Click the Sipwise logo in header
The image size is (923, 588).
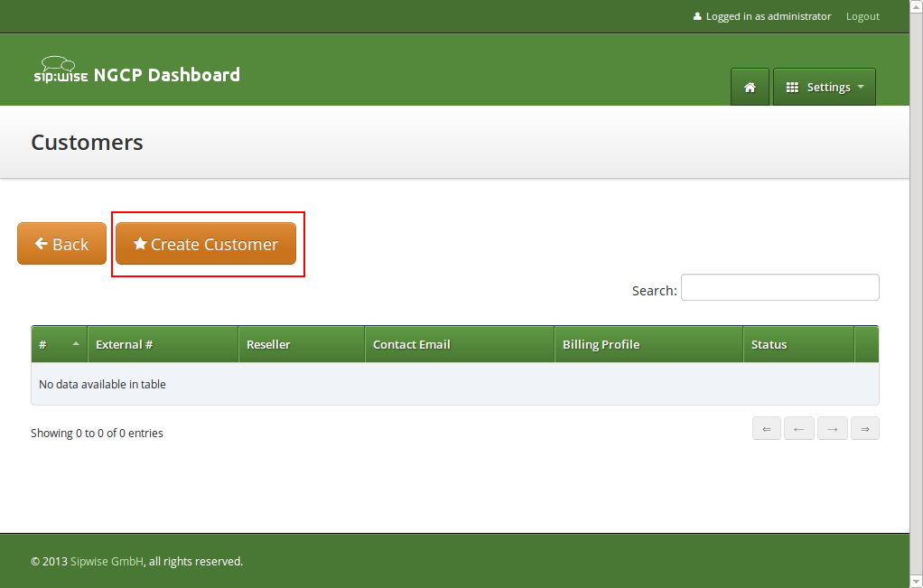(x=61, y=71)
